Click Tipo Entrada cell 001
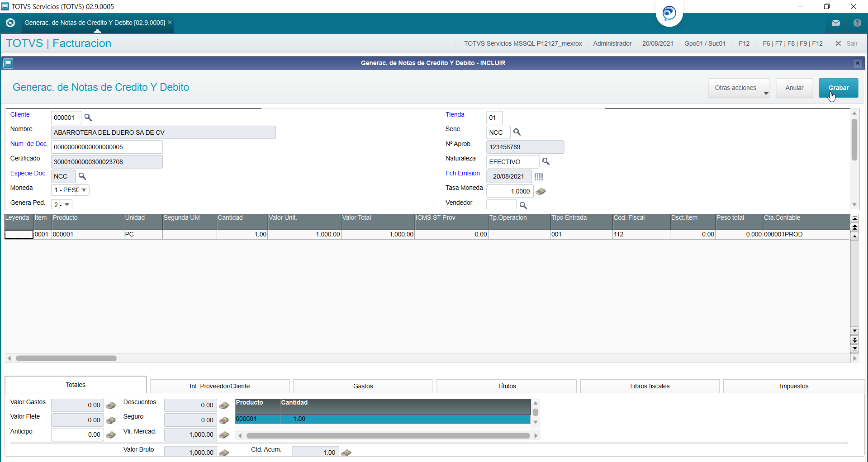868x462 pixels. pyautogui.click(x=581, y=234)
